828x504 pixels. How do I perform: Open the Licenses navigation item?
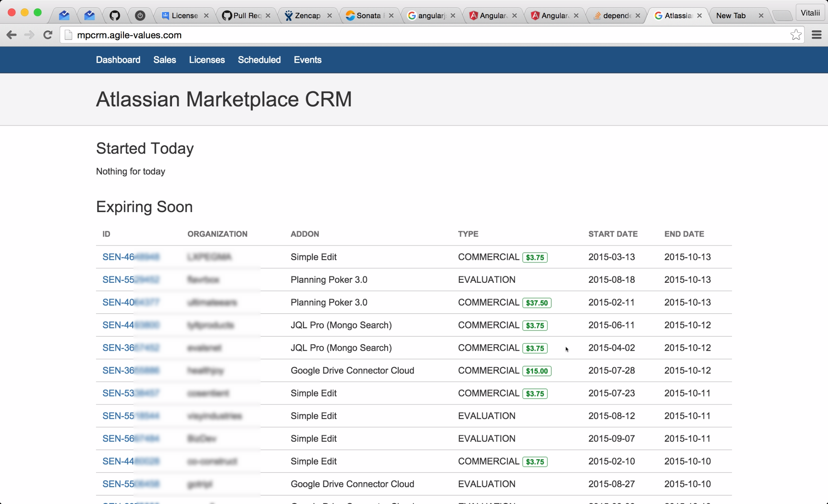tap(207, 60)
